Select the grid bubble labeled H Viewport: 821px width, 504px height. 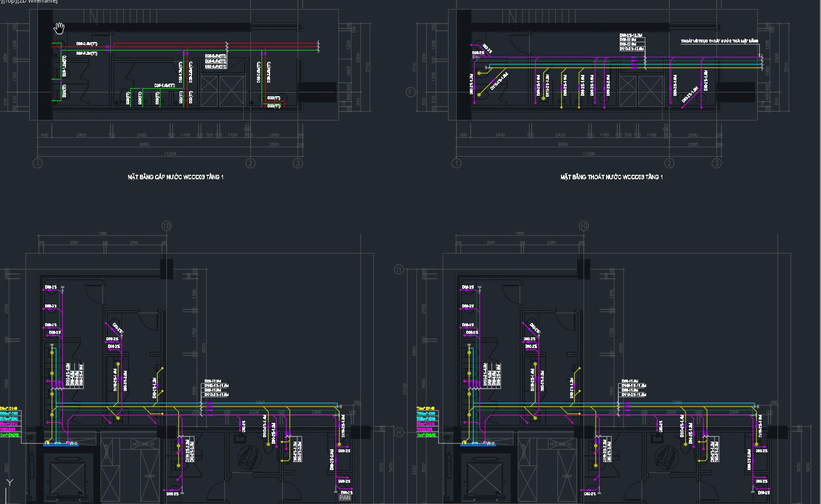pos(399,432)
